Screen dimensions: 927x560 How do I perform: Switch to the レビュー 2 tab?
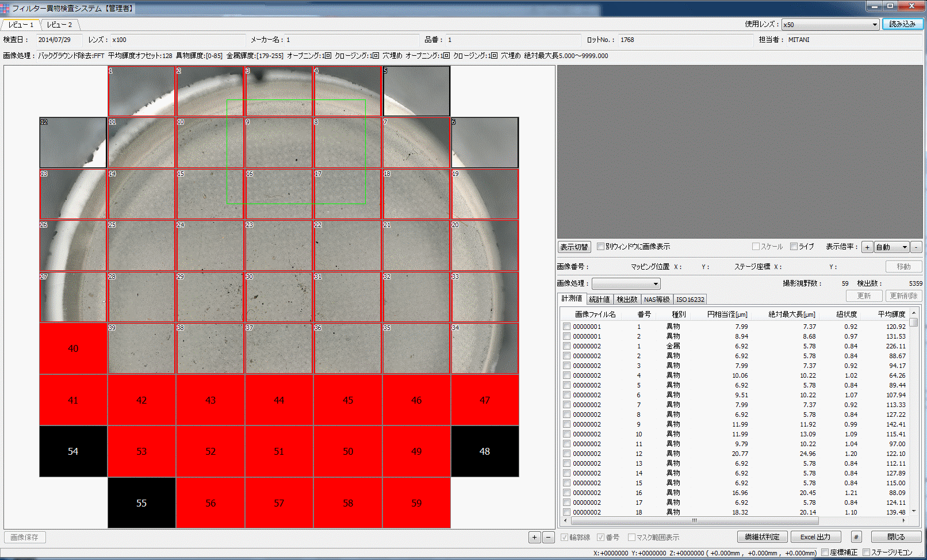pyautogui.click(x=59, y=25)
